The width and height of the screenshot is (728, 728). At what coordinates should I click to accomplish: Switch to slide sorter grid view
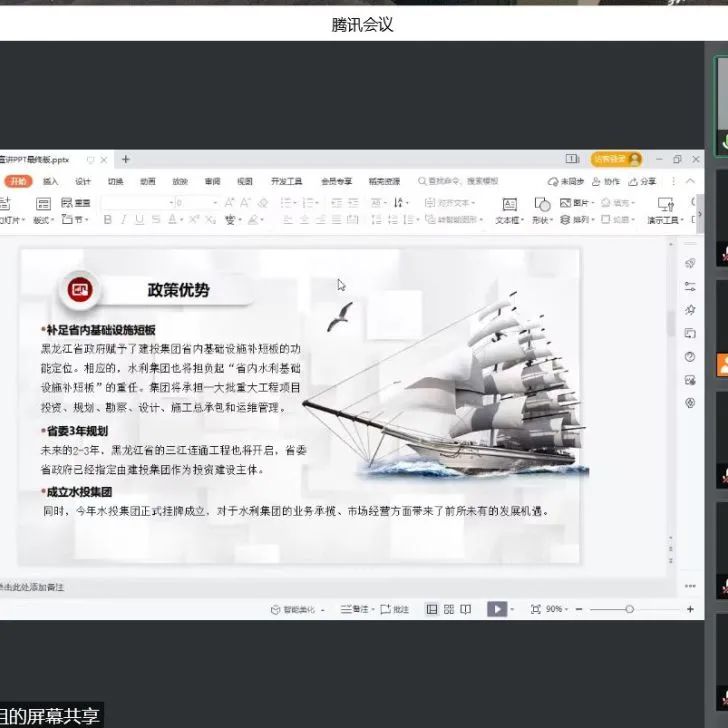click(449, 609)
